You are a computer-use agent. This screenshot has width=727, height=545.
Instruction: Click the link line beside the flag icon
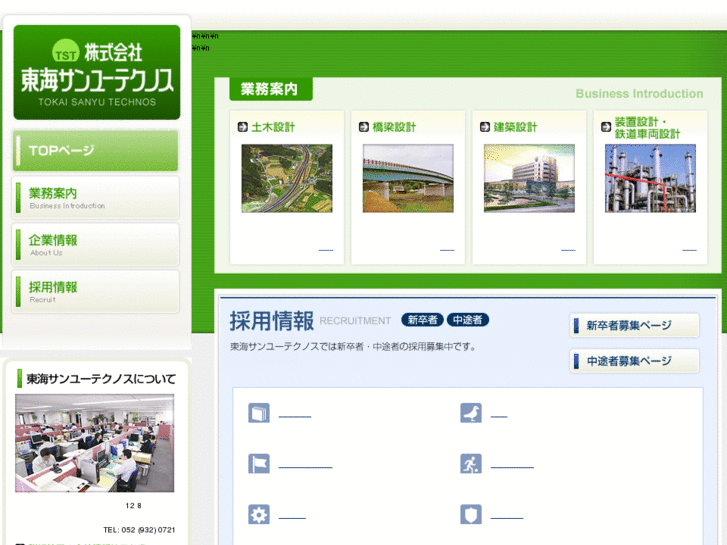[306, 468]
